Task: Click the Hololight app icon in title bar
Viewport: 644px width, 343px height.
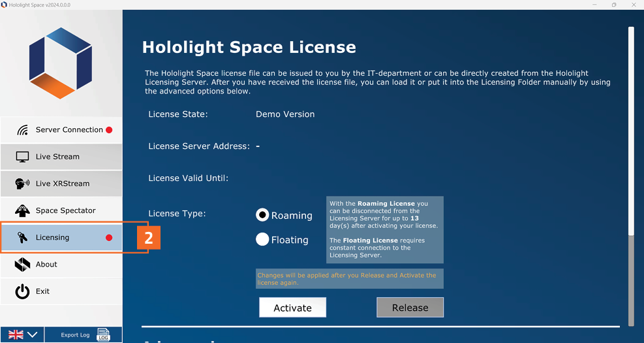Action: pos(4,5)
